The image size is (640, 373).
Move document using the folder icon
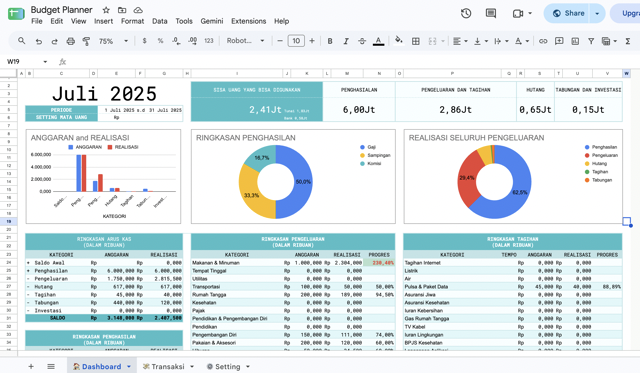pos(122,10)
